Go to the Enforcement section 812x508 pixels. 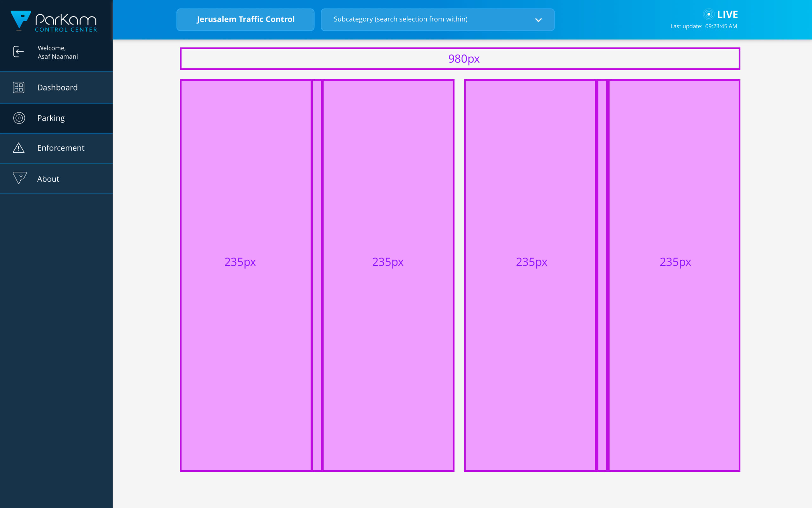click(56, 148)
